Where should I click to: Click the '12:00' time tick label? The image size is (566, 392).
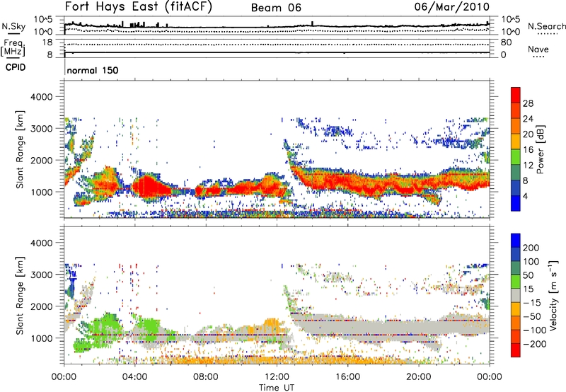point(277,377)
